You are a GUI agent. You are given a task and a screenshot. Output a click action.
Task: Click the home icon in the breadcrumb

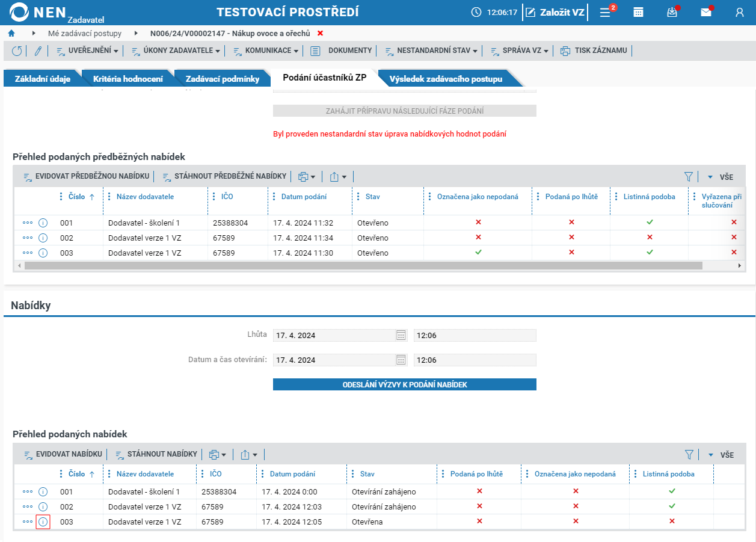pos(11,33)
